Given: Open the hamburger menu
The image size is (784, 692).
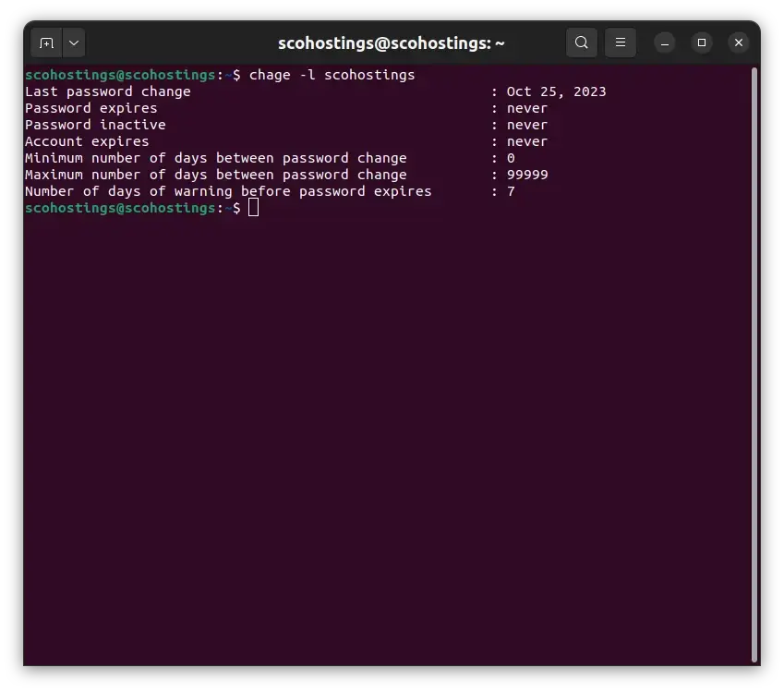Looking at the screenshot, I should point(620,43).
